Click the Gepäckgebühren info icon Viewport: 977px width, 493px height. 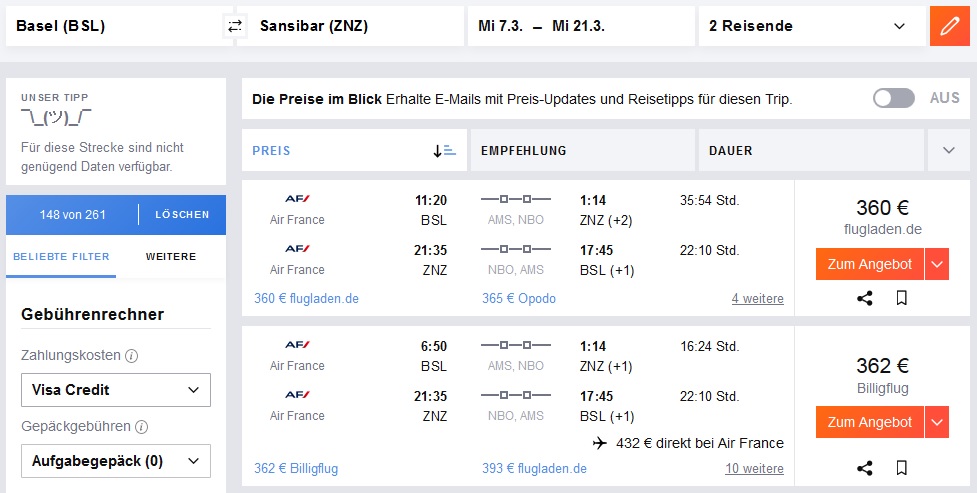(141, 427)
